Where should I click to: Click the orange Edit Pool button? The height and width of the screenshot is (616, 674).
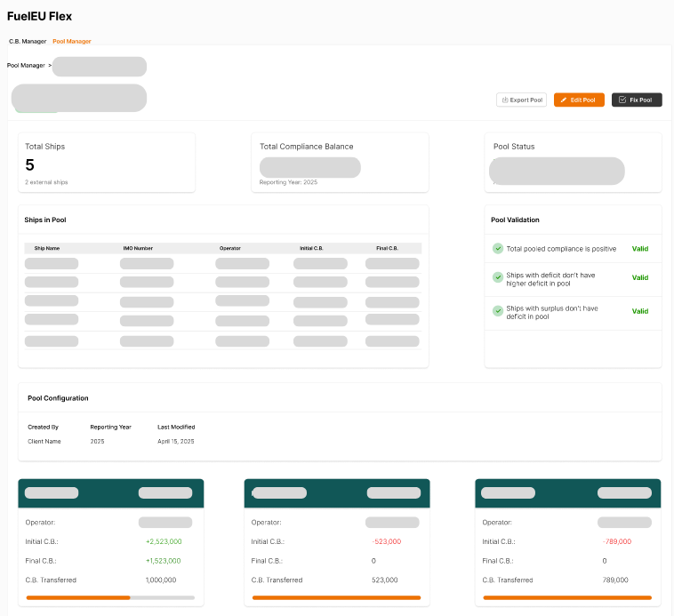tap(579, 100)
